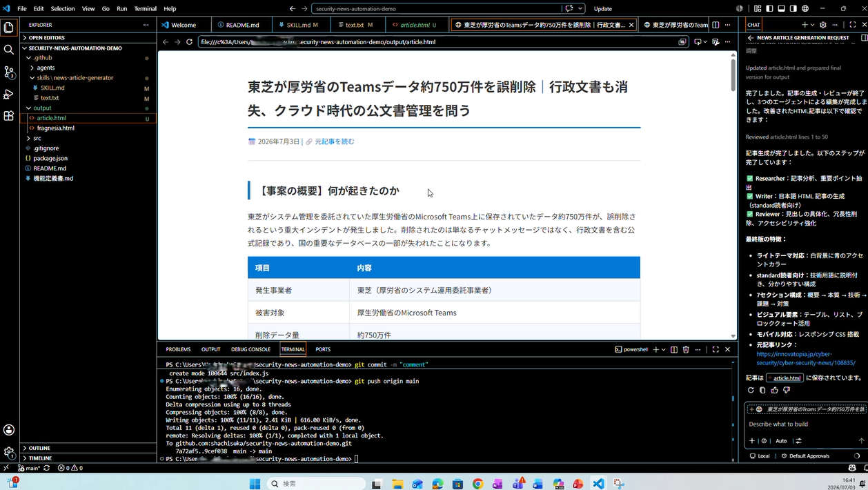Collapse the OPEN EDITORS section

coord(88,38)
